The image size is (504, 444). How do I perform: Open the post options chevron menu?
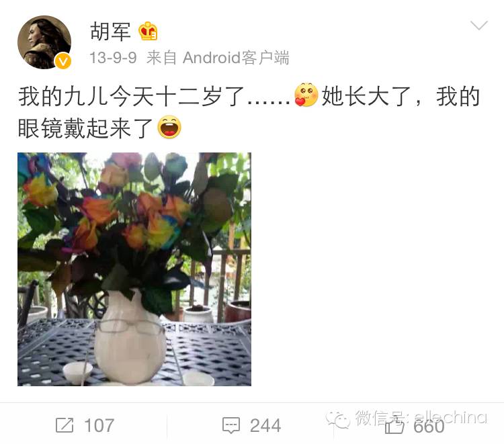tap(479, 26)
